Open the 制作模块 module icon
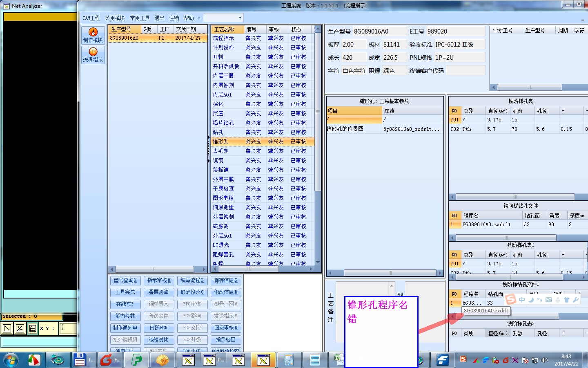588x368 pixels. pyautogui.click(x=93, y=35)
